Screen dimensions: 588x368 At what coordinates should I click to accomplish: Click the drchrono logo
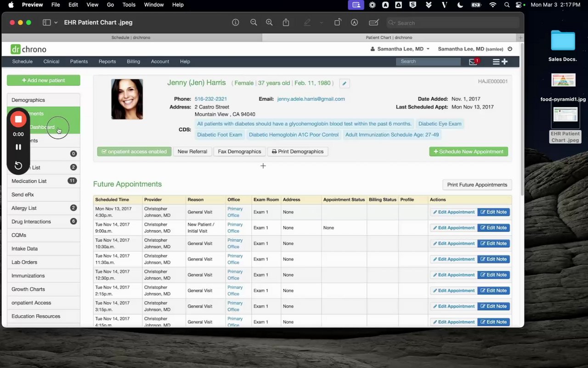point(28,49)
